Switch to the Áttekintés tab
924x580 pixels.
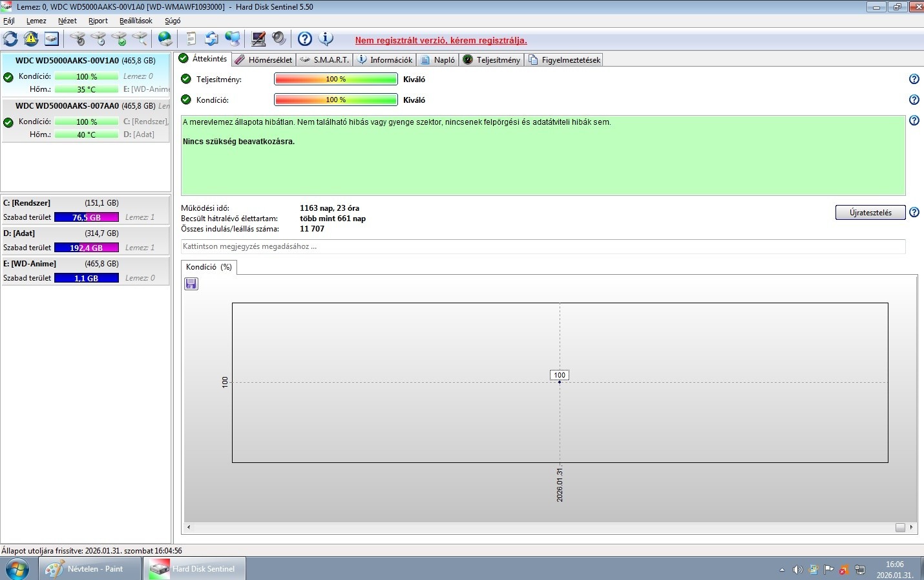coord(203,59)
